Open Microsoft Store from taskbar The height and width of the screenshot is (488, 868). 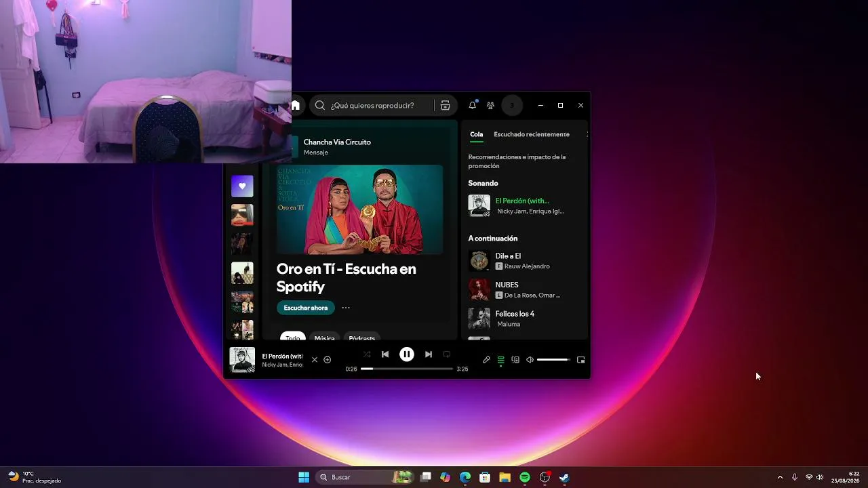click(x=485, y=477)
